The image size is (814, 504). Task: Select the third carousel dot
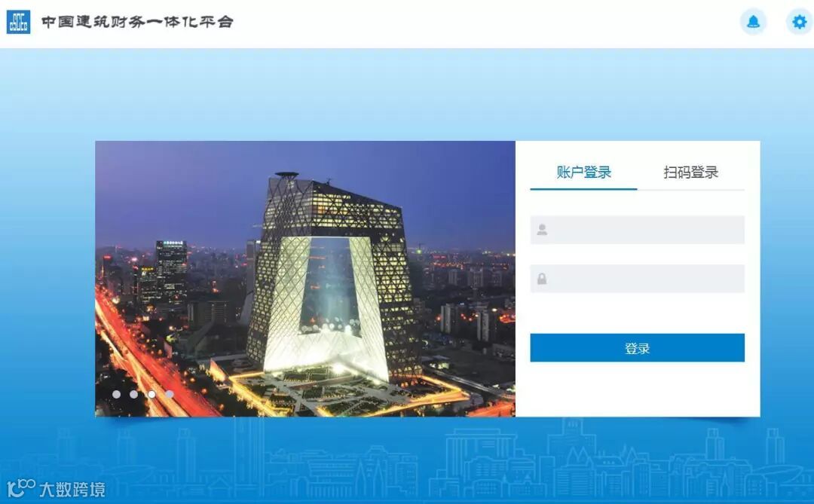pyautogui.click(x=151, y=395)
